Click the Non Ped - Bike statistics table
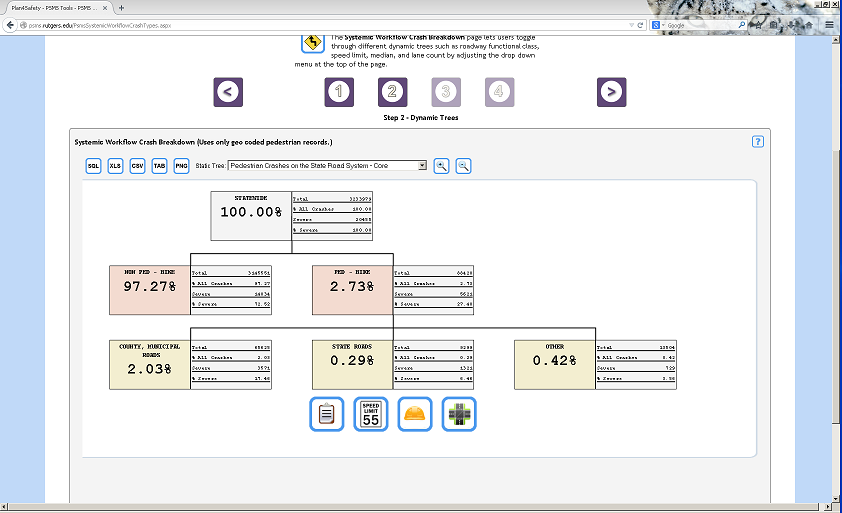 pyautogui.click(x=231, y=290)
